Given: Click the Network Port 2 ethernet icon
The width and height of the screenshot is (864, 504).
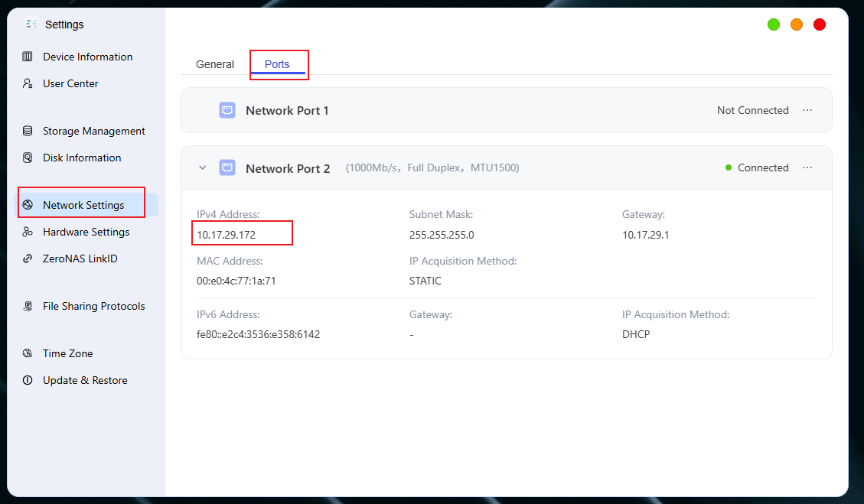Looking at the screenshot, I should point(227,167).
